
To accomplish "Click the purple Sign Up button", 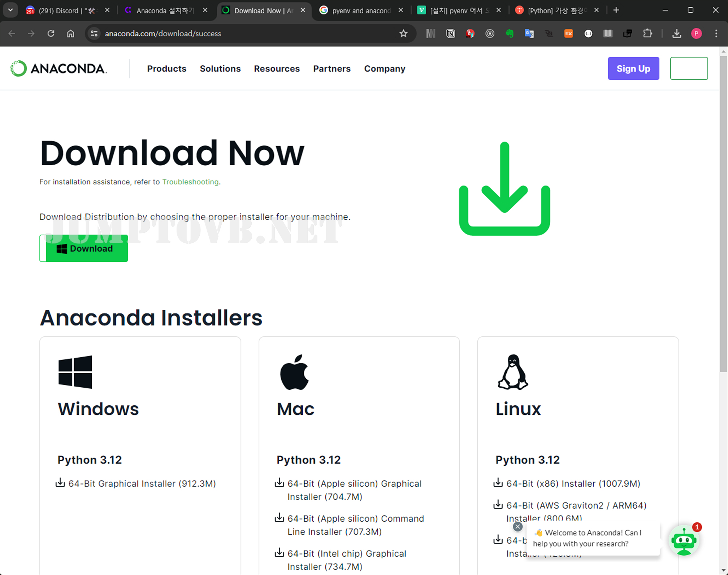I will pos(633,69).
